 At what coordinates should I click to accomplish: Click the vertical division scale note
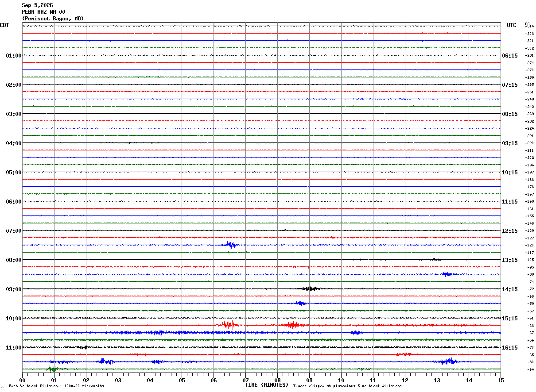(56, 386)
